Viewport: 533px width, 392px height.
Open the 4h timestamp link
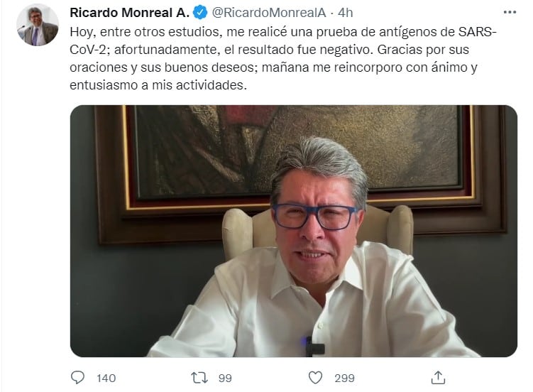[345, 13]
